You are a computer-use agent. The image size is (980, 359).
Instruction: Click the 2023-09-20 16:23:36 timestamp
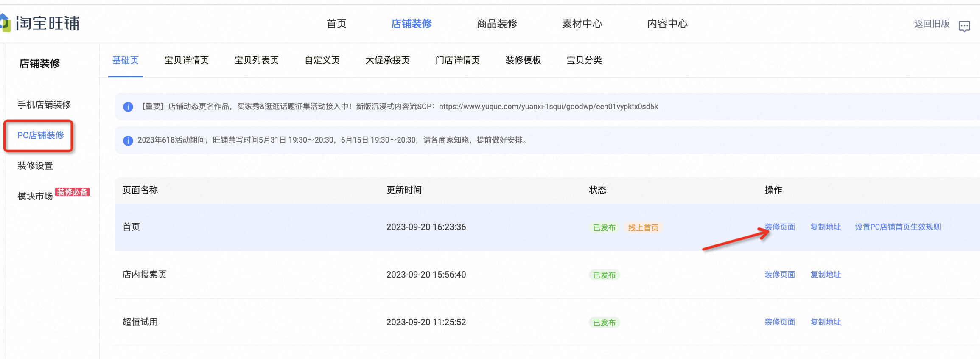426,227
